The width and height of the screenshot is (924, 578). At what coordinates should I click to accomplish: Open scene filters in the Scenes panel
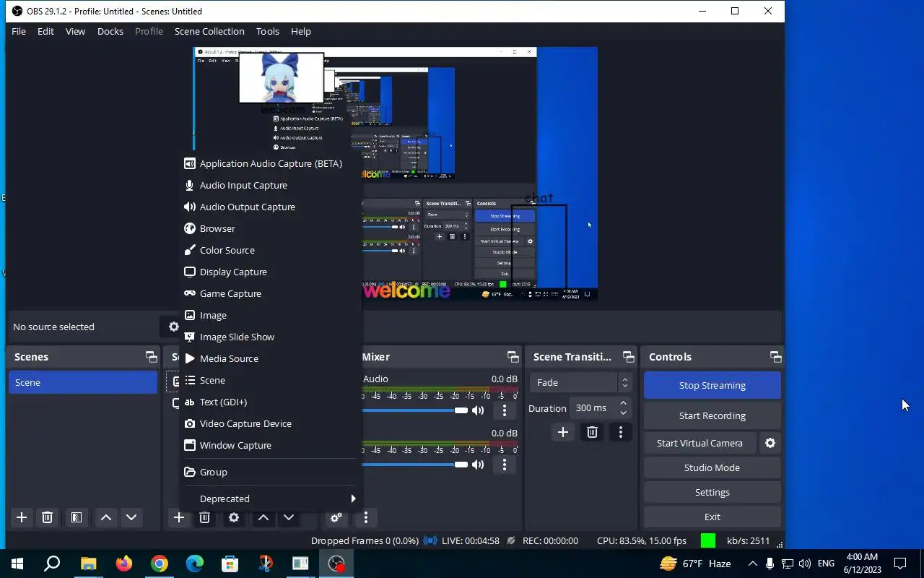(x=76, y=517)
